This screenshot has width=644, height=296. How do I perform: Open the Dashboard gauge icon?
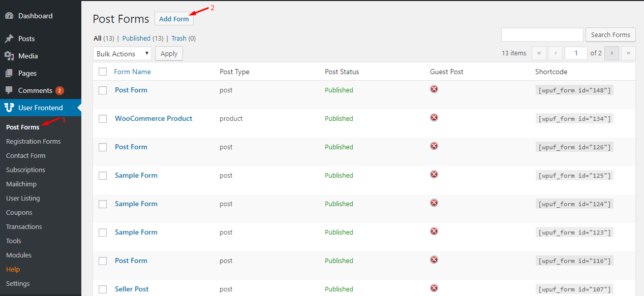pos(9,16)
